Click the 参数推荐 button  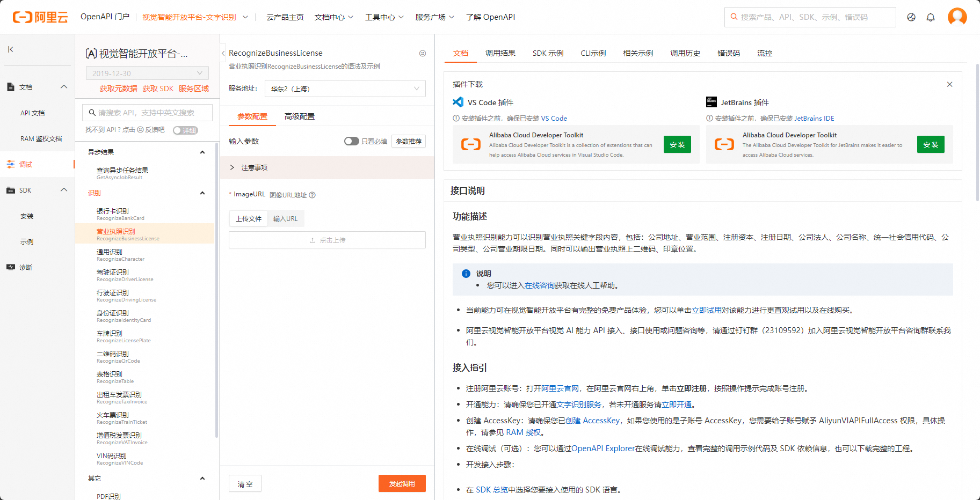click(x=409, y=141)
